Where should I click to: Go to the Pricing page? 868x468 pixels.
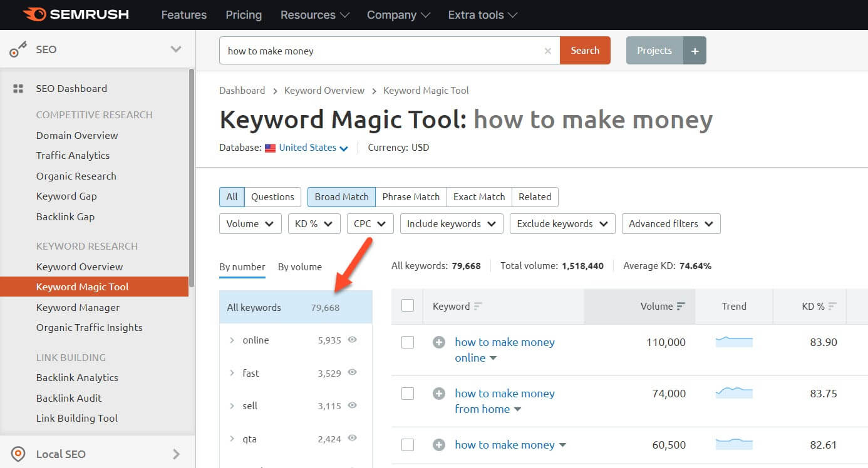[244, 15]
